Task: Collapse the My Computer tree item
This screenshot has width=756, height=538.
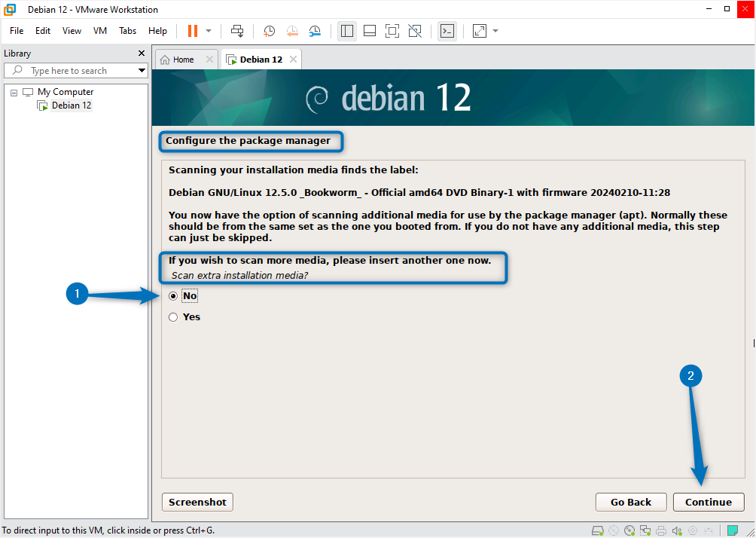Action: (13, 91)
